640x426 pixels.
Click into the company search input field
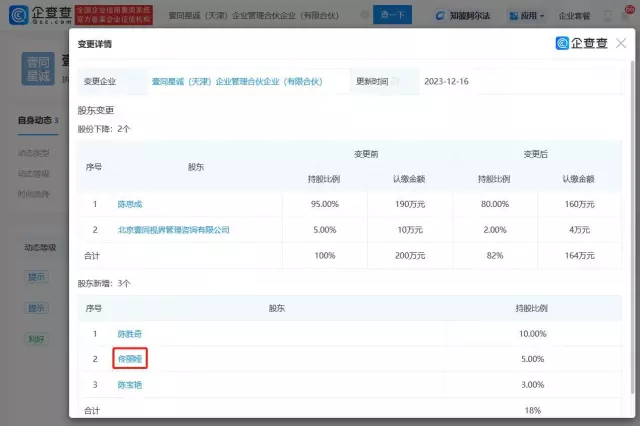pyautogui.click(x=270, y=17)
